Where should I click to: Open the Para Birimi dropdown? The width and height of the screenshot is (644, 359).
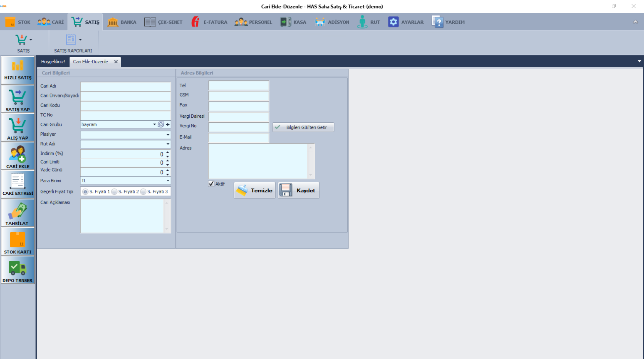pos(168,181)
